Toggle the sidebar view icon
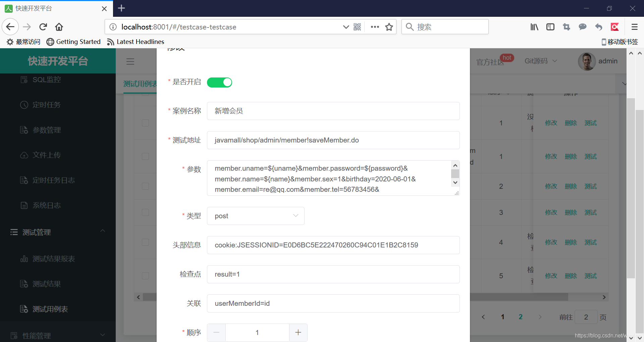Image resolution: width=644 pixels, height=342 pixels. [550, 27]
